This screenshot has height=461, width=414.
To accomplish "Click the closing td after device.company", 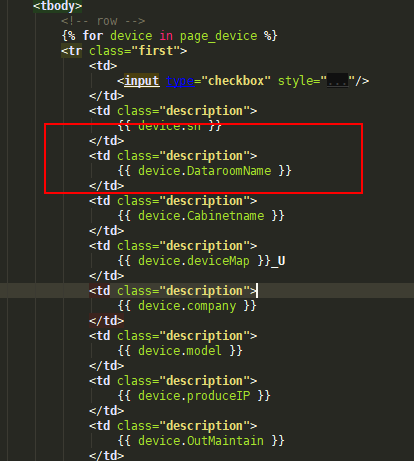I will pos(107,321).
